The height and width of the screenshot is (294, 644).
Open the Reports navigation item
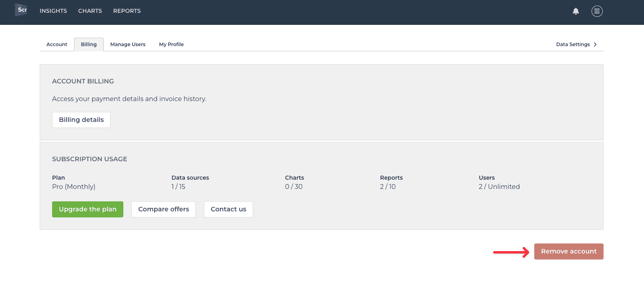tap(127, 11)
